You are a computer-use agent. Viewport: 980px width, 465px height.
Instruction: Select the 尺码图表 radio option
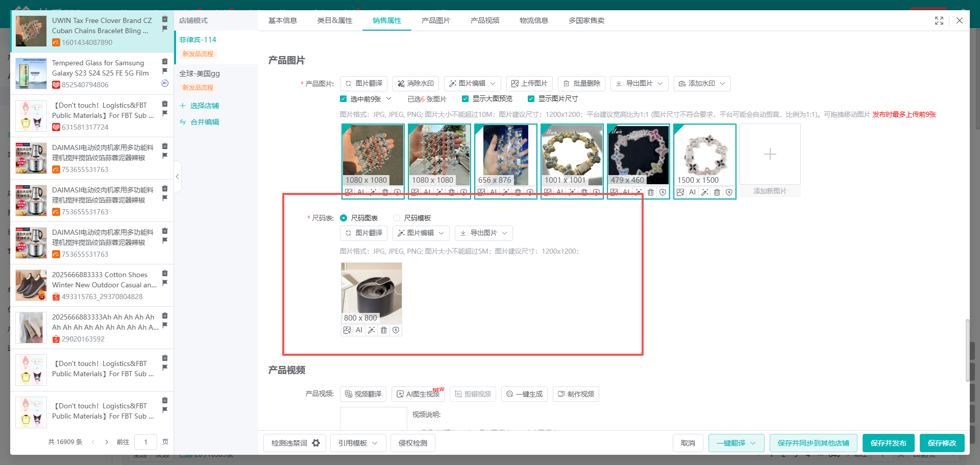click(x=344, y=218)
